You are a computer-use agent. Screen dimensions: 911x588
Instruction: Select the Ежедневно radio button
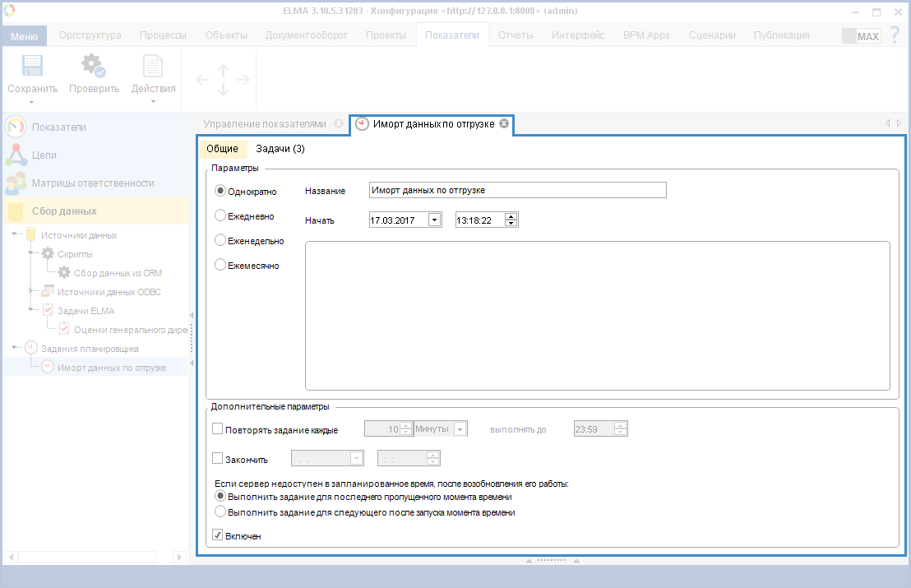coord(220,215)
